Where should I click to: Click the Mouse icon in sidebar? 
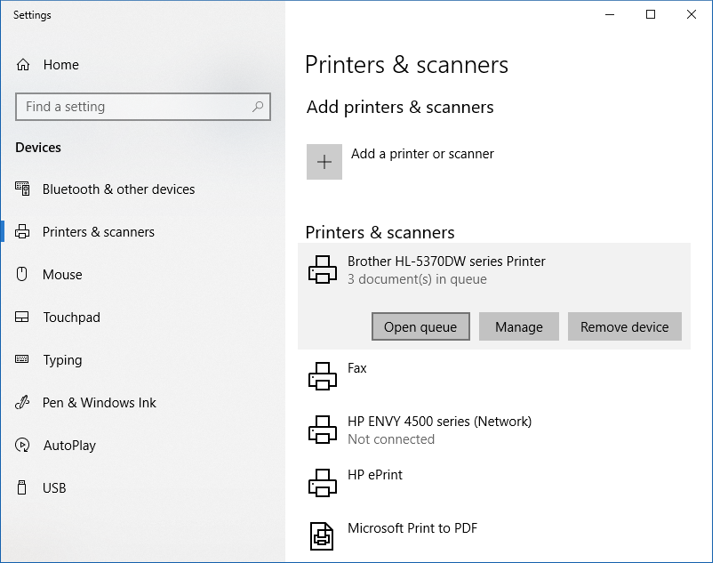(23, 275)
